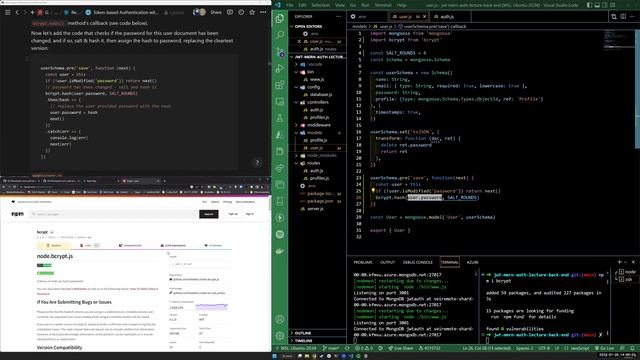Click the errors and warnings counter in the status bar
640x360 pixels.
(x=364, y=348)
